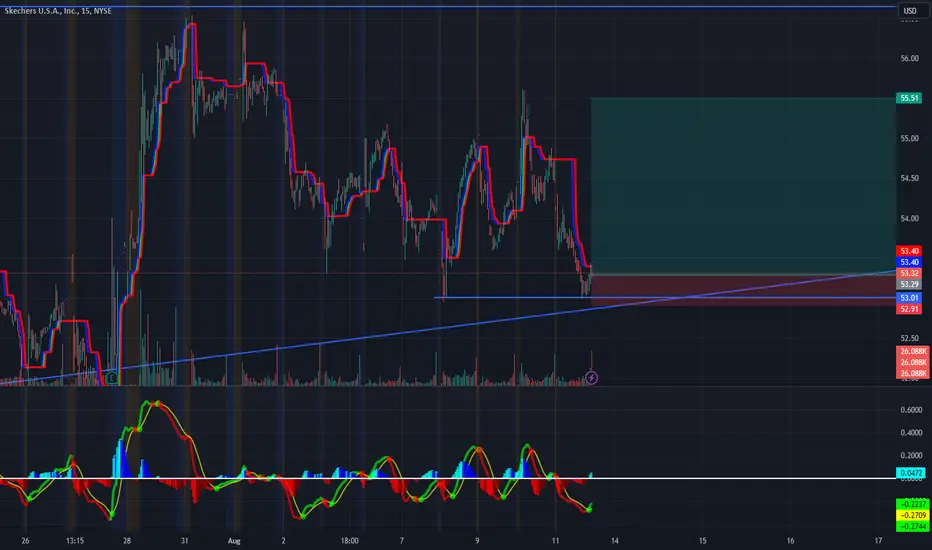Viewport: 932px width, 550px height.
Task: Click the 54.00 price axis label
Action: [909, 218]
